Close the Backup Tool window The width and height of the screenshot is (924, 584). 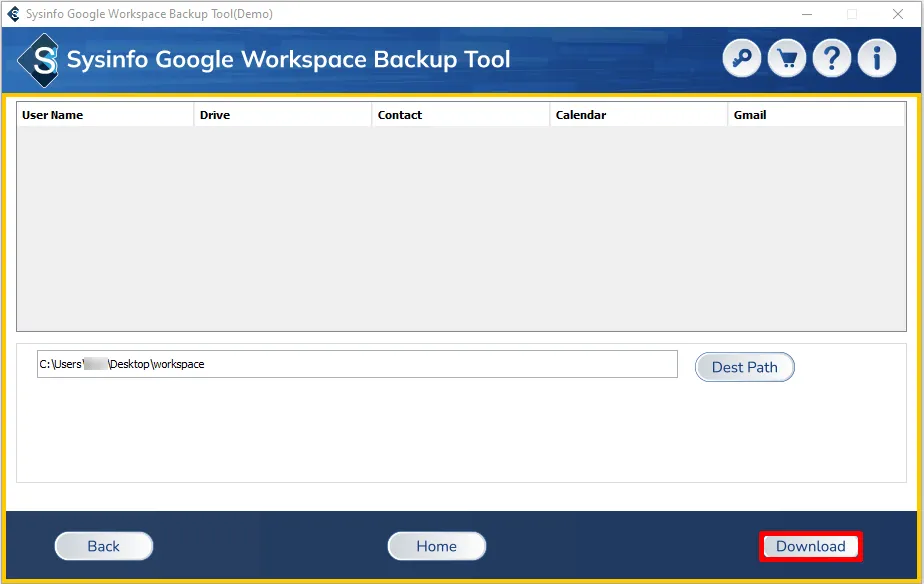(x=897, y=14)
